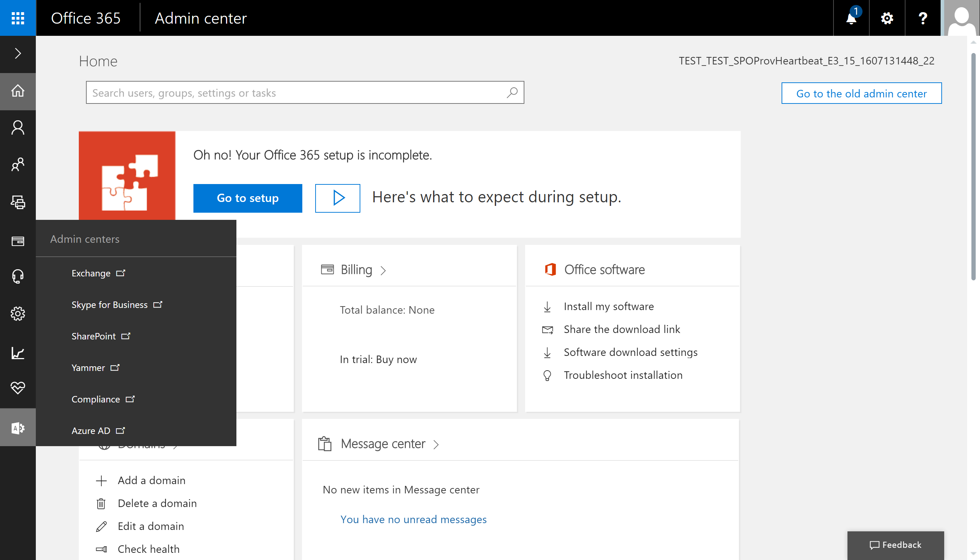Image resolution: width=980 pixels, height=560 pixels.
Task: Click the Go to setup button
Action: coord(248,198)
